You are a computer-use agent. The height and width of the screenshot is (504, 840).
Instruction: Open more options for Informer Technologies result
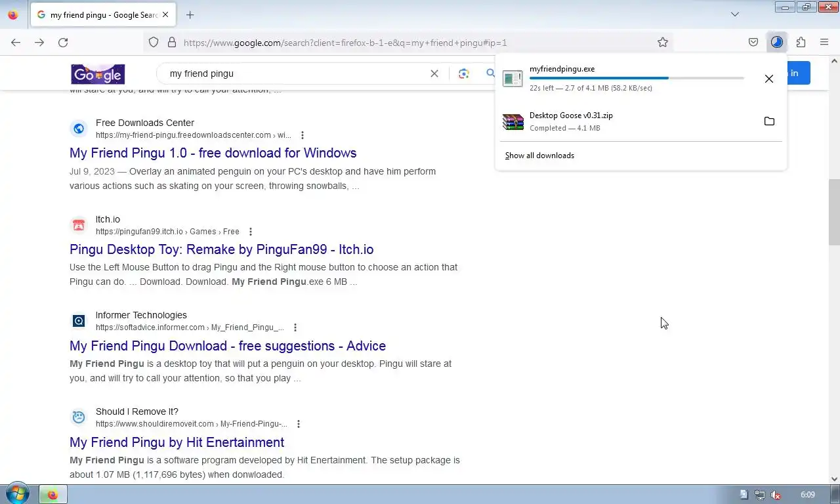pyautogui.click(x=295, y=327)
